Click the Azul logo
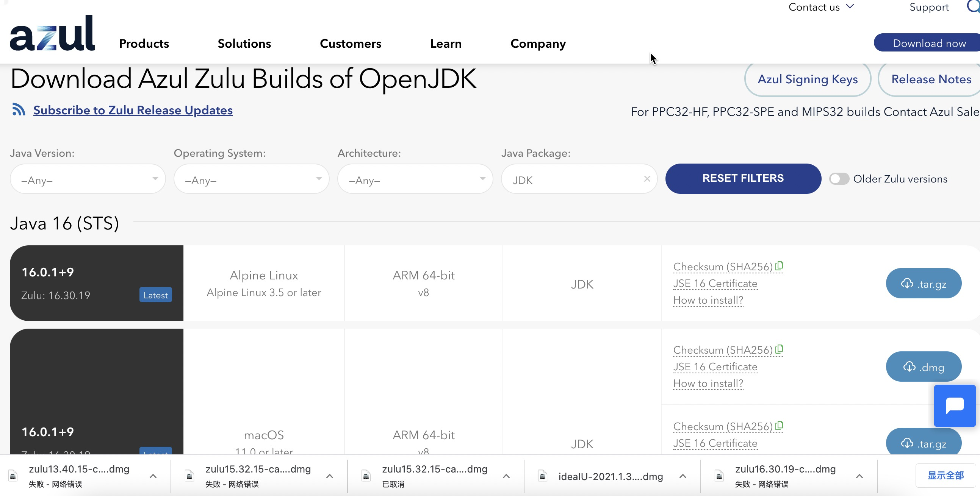The width and height of the screenshot is (980, 496). [52, 33]
